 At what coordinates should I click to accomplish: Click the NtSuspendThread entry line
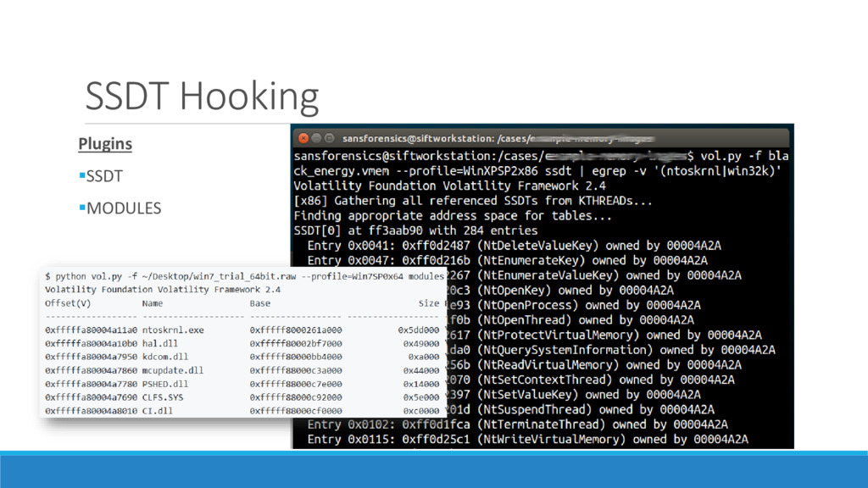click(580, 410)
